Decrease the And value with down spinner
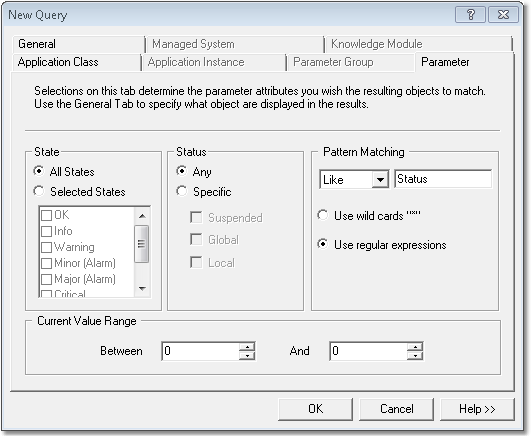Screen dimensions: 531x438 (415, 355)
